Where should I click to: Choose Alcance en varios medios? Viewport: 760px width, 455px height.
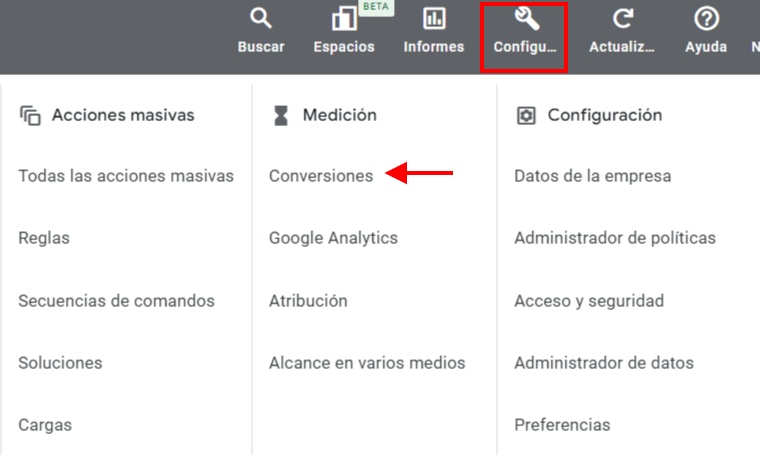tap(367, 363)
